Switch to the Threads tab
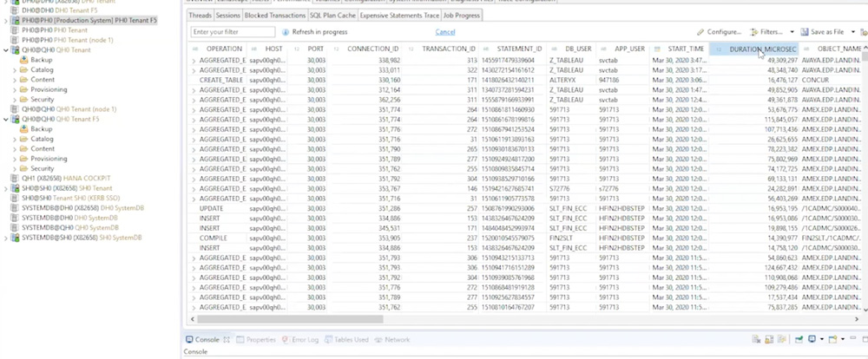The width and height of the screenshot is (868, 359). click(x=201, y=16)
